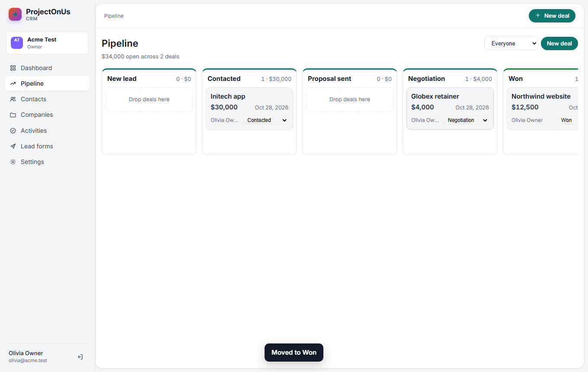Click the AT workspace avatar
588x372 pixels.
(x=17, y=43)
